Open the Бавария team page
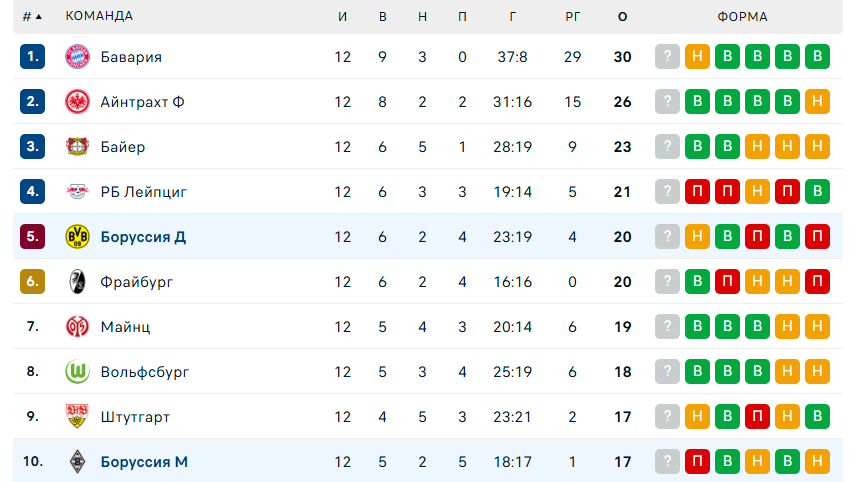The width and height of the screenshot is (857, 482). point(131,57)
